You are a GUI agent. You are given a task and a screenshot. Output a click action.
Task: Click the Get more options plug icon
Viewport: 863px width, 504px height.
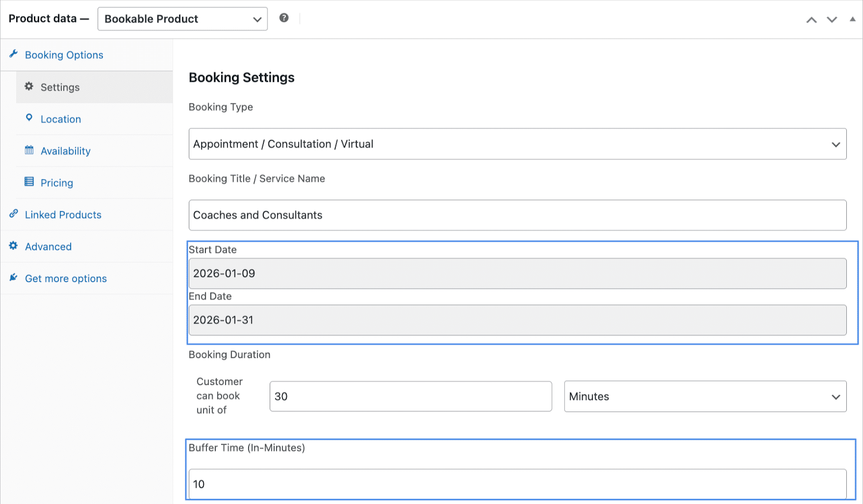[13, 277]
